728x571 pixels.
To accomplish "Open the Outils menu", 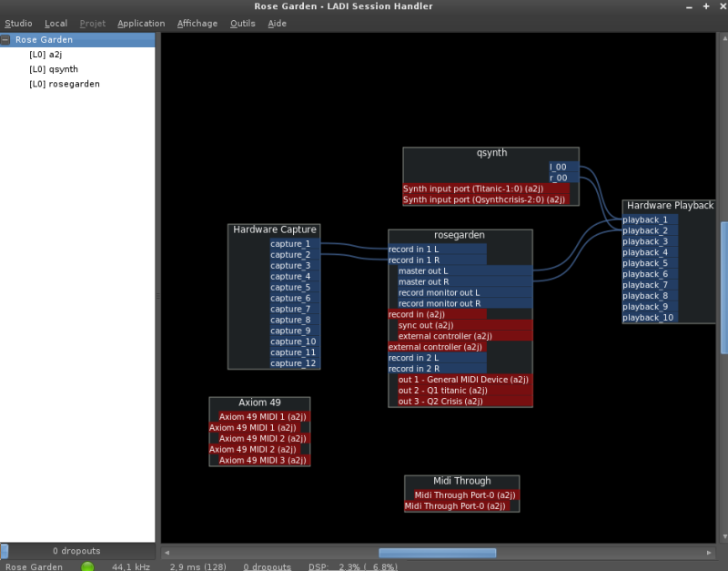I will [243, 24].
